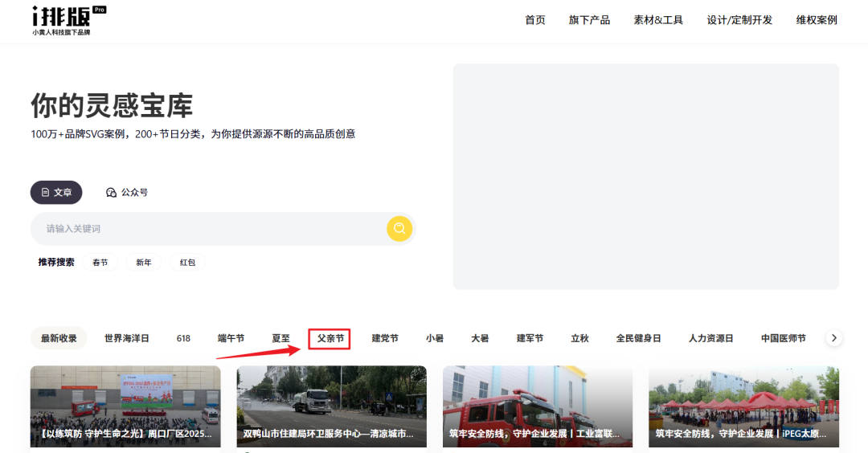Open the 设计/定制开发 menu
Image resolution: width=868 pixels, height=453 pixels.
coord(739,20)
